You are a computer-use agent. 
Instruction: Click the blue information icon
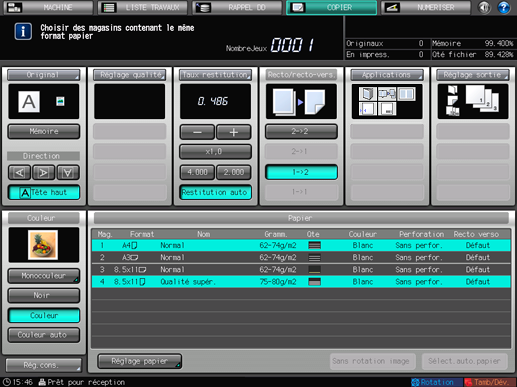click(23, 32)
